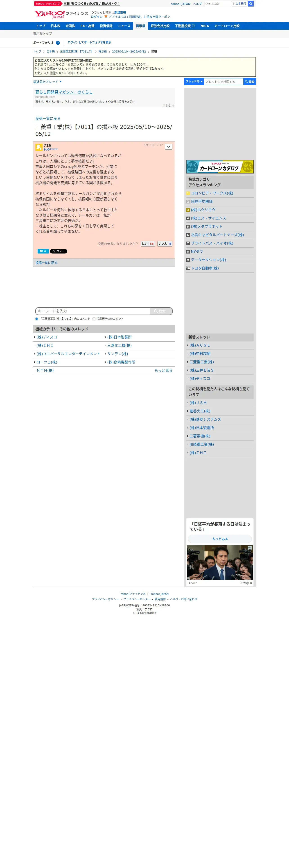This screenshot has height=868, width=289.
Task: Click the blue web search magnifier button
Action: click(x=251, y=4)
